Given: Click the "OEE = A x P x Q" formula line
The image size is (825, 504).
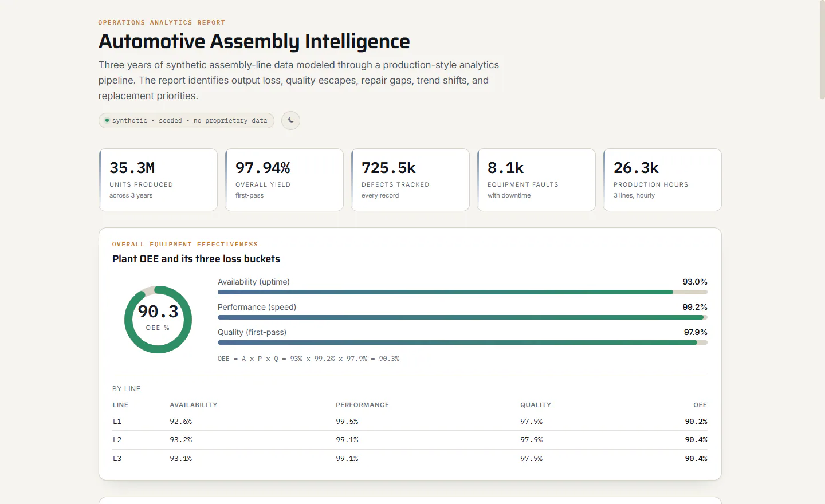Looking at the screenshot, I should [309, 359].
